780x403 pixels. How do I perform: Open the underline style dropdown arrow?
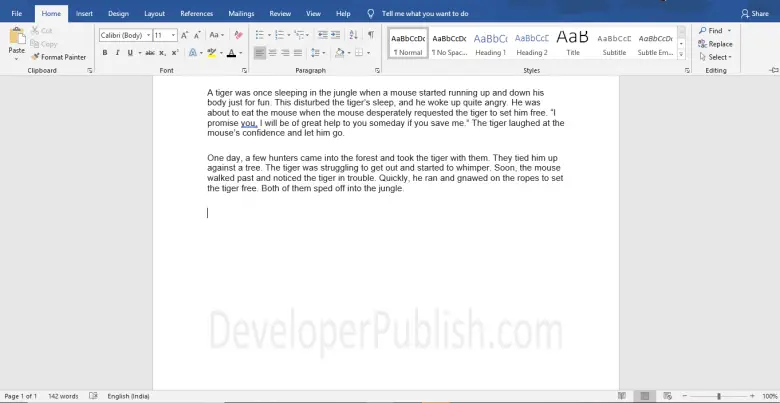pos(140,53)
